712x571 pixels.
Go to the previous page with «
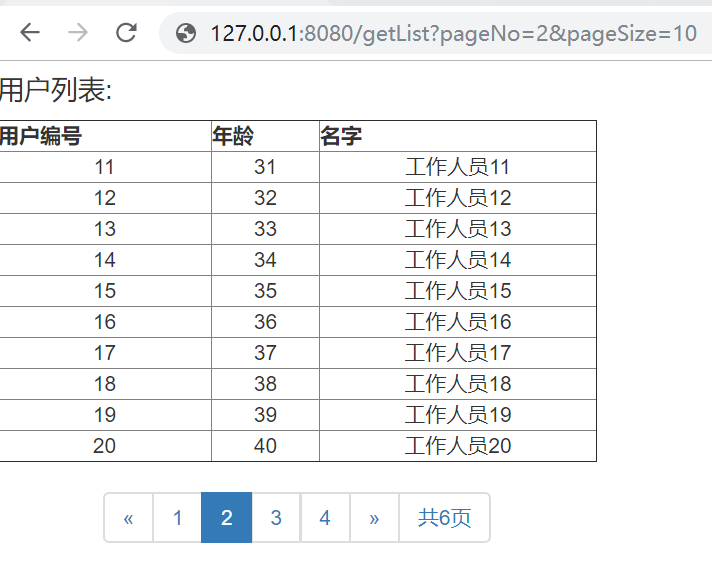[129, 518]
